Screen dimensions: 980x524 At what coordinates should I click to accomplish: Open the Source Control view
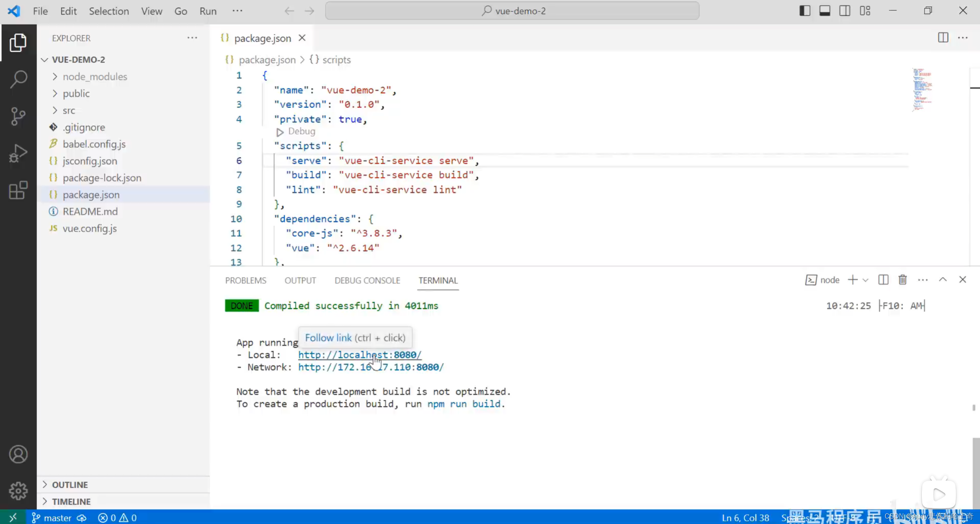18,116
